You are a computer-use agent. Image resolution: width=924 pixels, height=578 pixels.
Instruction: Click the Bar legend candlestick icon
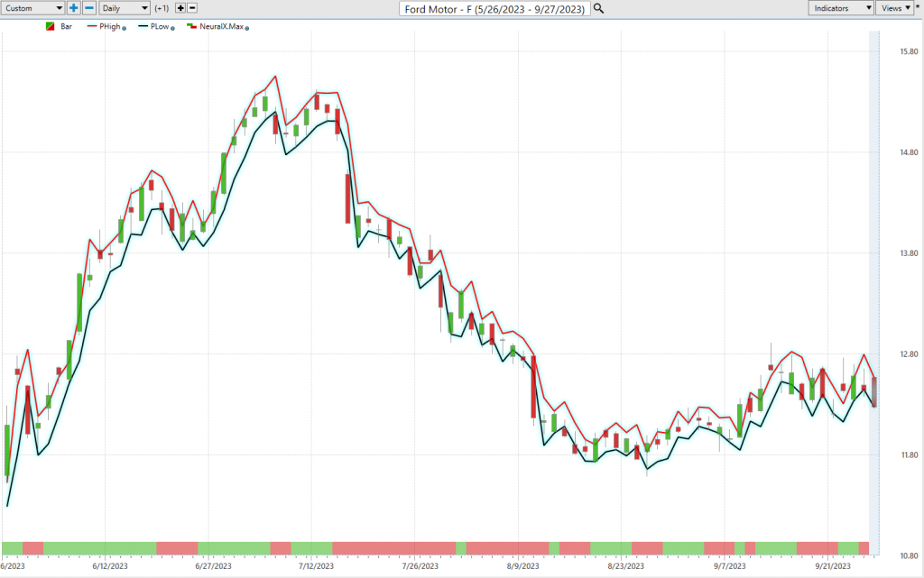pos(51,26)
